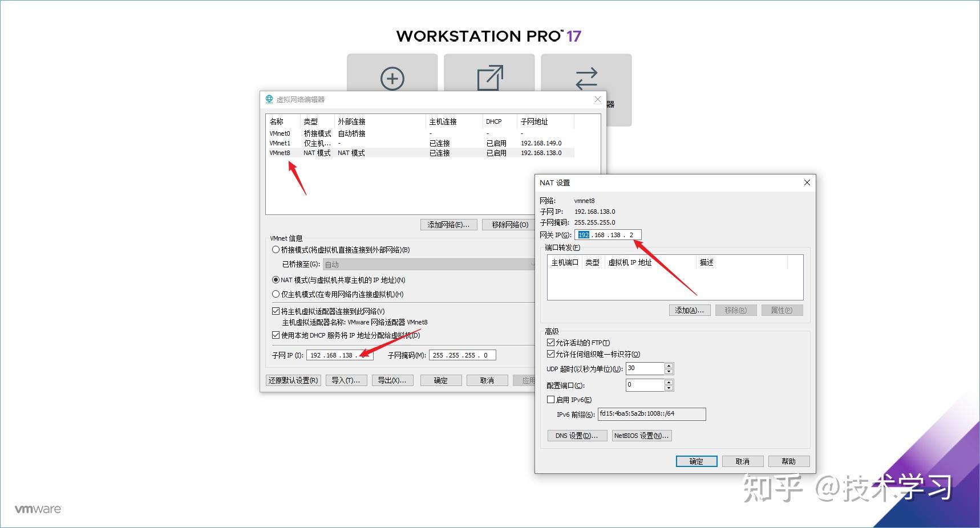Focus the 网关 IP address field
This screenshot has height=528, width=980.
608,235
